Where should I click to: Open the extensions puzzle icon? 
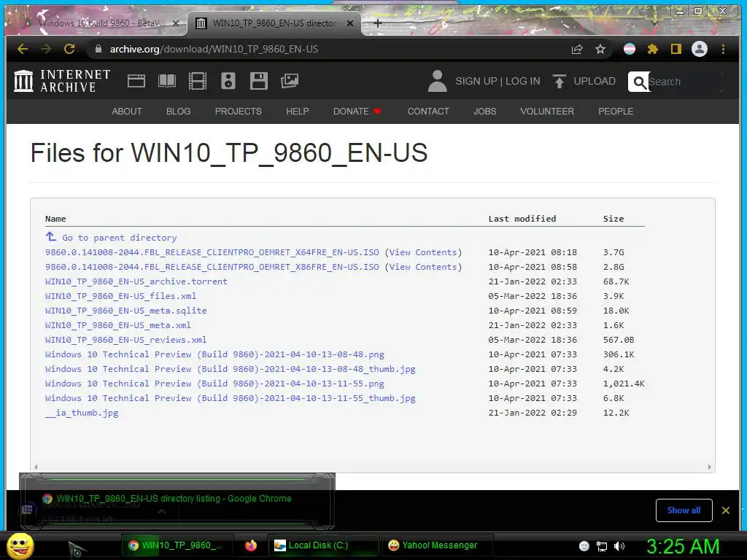click(x=653, y=49)
